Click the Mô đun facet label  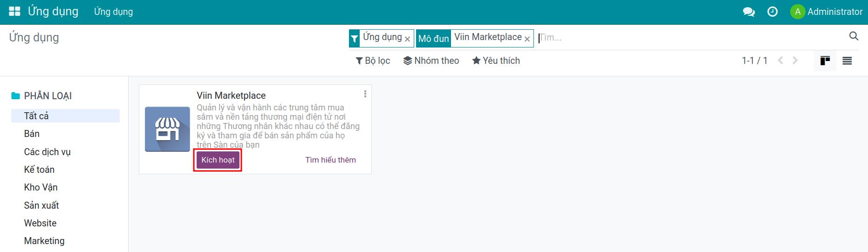pos(433,39)
